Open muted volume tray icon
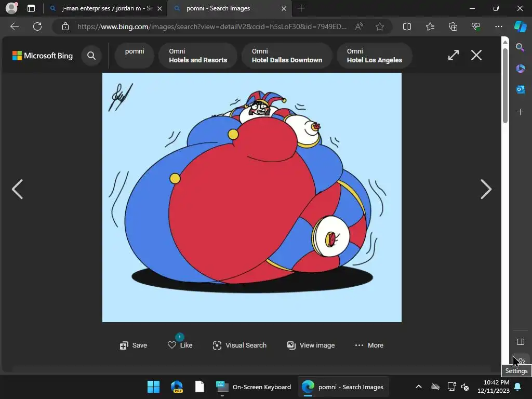The height and width of the screenshot is (399, 532). point(465,387)
